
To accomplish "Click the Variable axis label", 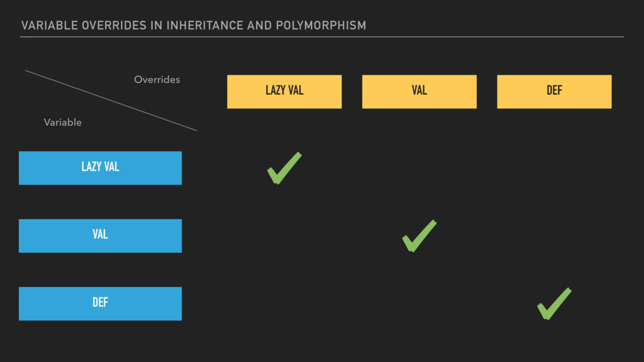I will (x=63, y=123).
